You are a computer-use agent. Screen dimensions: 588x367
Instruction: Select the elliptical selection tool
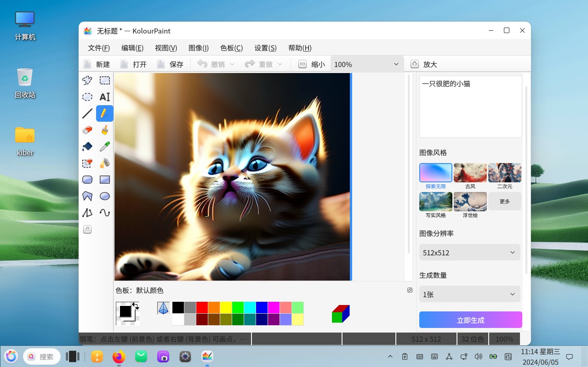coord(87,97)
